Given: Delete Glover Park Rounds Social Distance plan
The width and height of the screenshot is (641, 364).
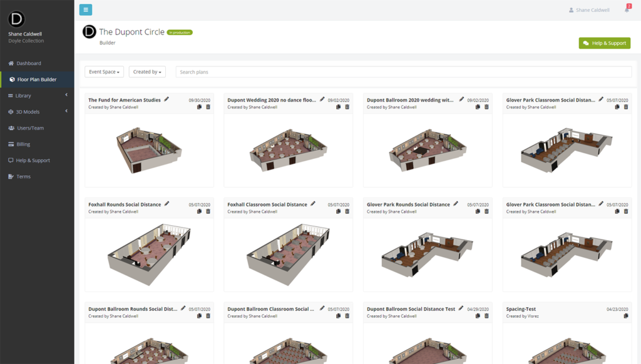Looking at the screenshot, I should coord(486,211).
